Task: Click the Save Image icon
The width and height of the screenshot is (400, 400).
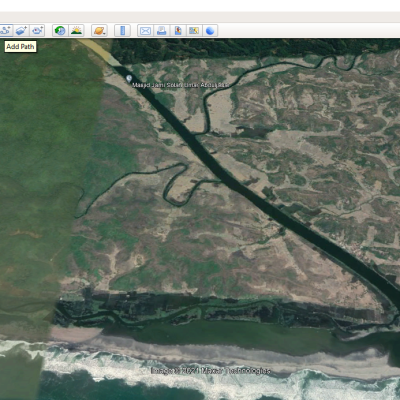Action: point(178,31)
